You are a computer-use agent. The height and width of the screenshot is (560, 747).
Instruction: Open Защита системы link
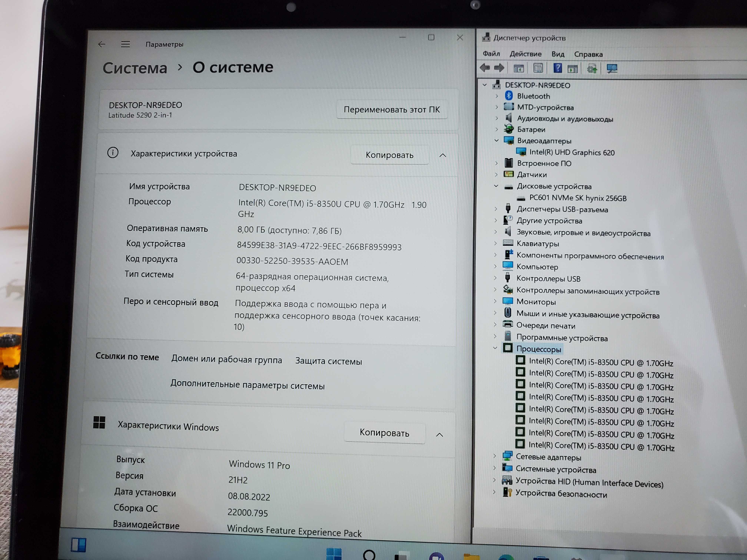[329, 361]
